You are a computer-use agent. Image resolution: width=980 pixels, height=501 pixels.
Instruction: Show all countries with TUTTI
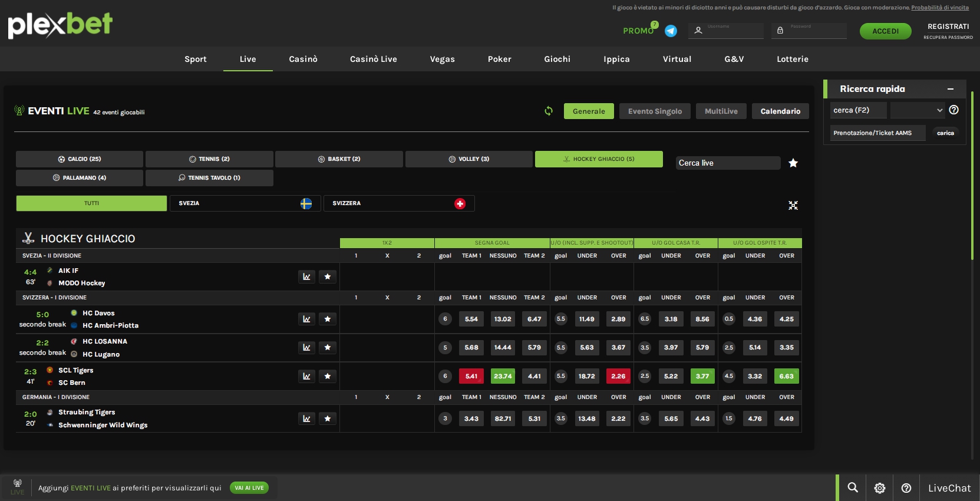91,203
